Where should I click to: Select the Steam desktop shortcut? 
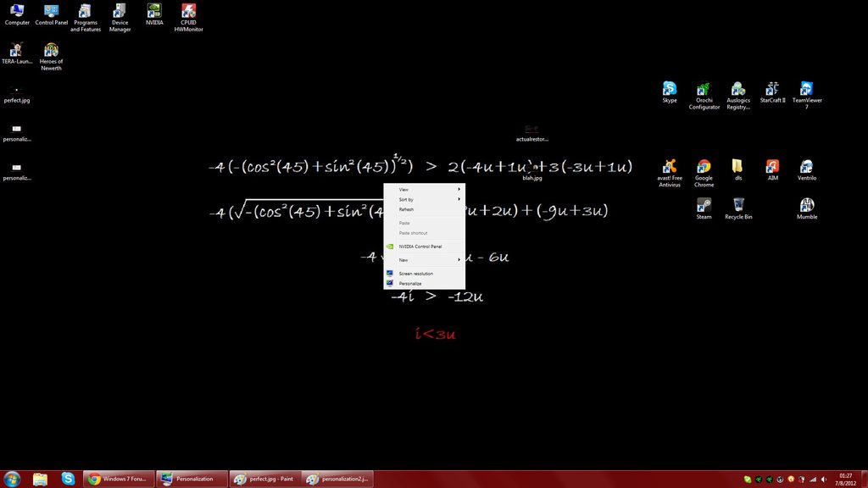[x=704, y=208]
